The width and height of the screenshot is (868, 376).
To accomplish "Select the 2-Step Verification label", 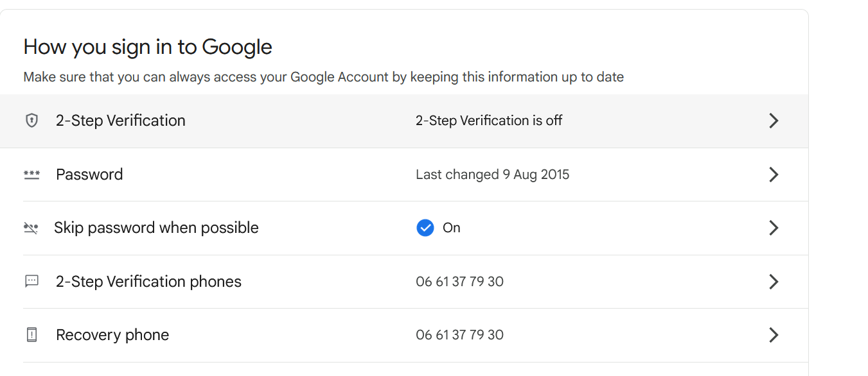I will click(x=121, y=121).
